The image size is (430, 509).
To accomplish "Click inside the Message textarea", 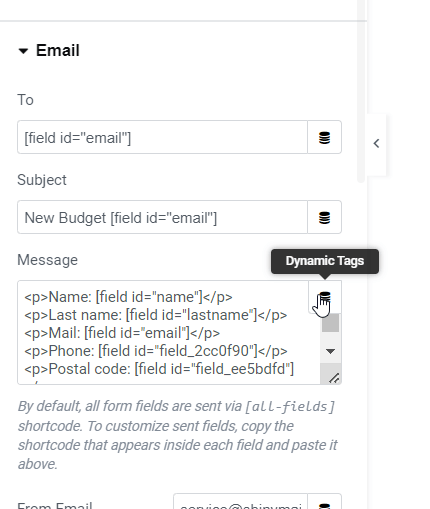I will pos(169,332).
